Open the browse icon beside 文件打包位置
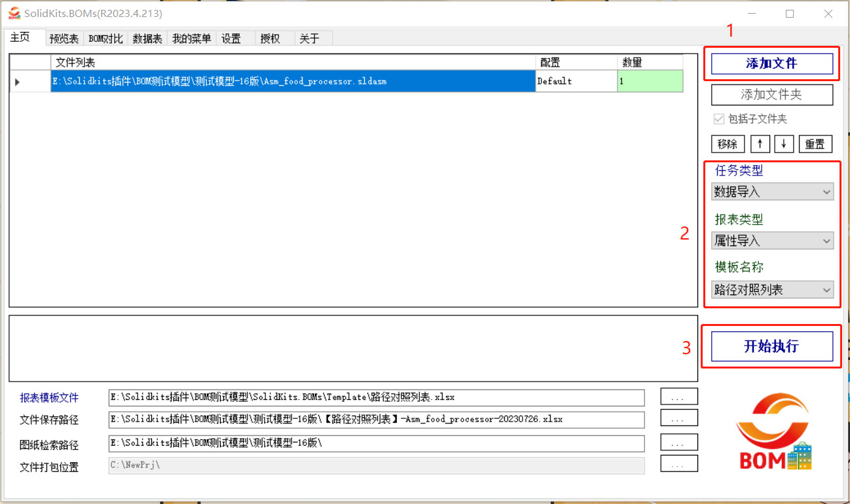Image resolution: width=850 pixels, height=504 pixels. tap(679, 464)
